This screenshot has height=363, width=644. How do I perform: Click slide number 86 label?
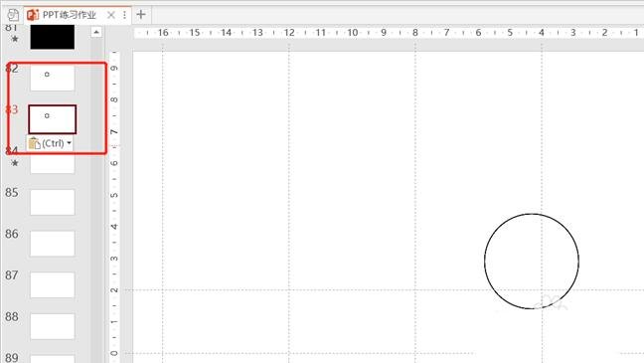tap(12, 234)
